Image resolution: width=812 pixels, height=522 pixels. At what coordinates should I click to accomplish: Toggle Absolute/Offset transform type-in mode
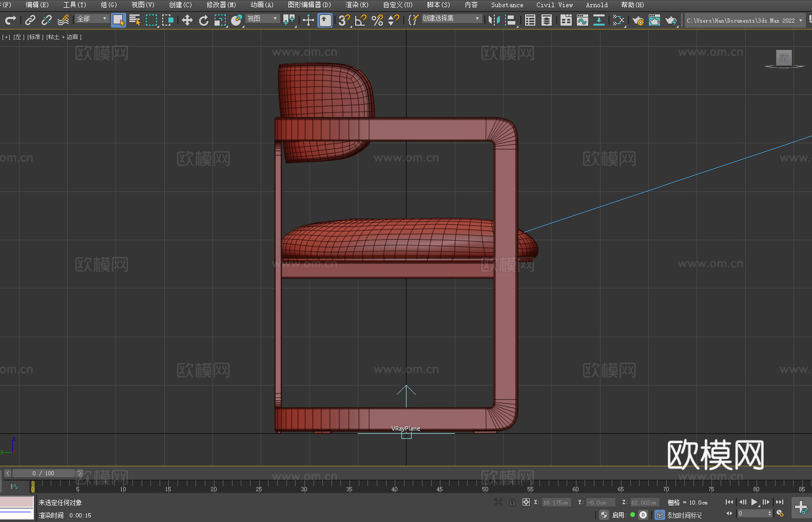(526, 502)
